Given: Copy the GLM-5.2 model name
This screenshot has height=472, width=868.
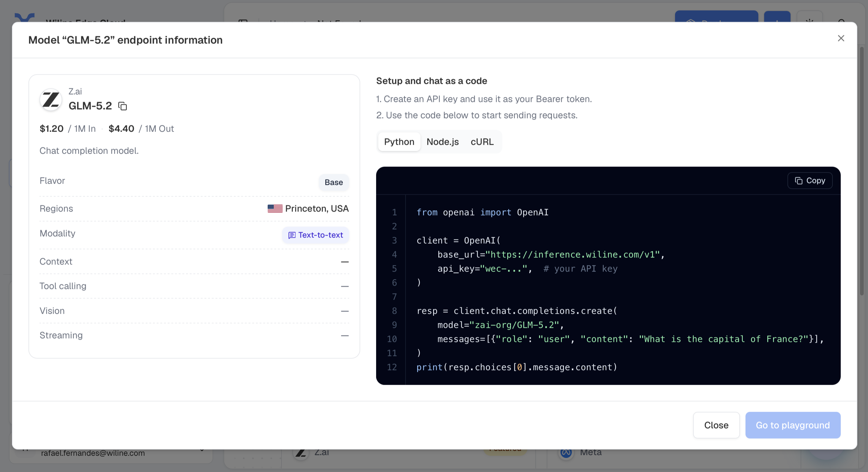Looking at the screenshot, I should point(123,106).
